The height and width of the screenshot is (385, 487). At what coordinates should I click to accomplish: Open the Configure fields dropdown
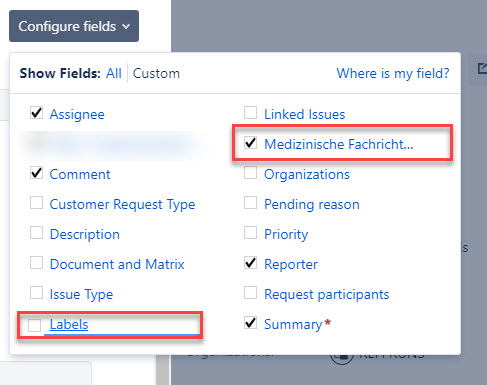(x=74, y=26)
